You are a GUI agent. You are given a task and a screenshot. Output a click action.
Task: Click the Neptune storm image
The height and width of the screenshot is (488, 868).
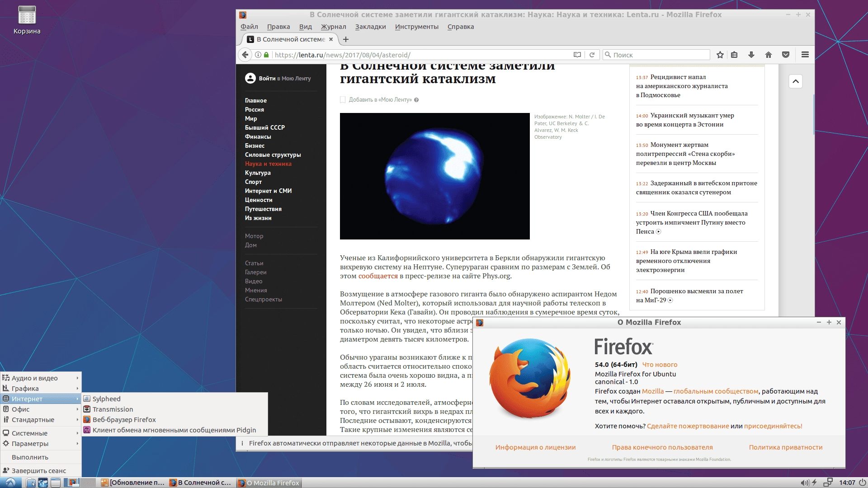[434, 176]
